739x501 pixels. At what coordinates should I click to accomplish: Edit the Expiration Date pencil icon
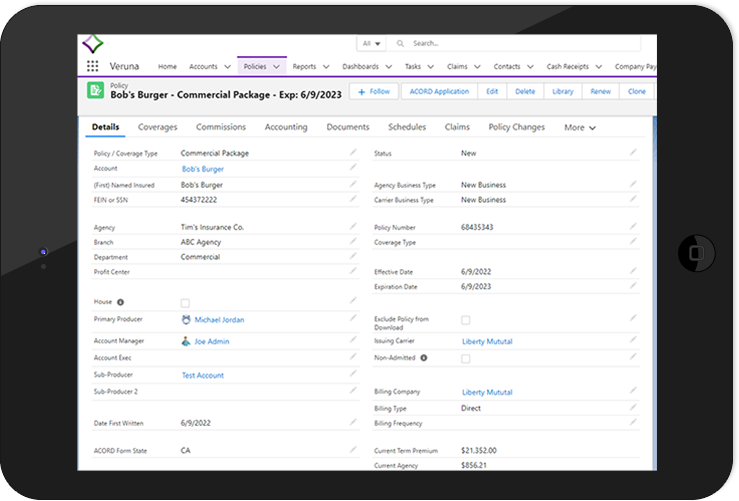pyautogui.click(x=633, y=285)
